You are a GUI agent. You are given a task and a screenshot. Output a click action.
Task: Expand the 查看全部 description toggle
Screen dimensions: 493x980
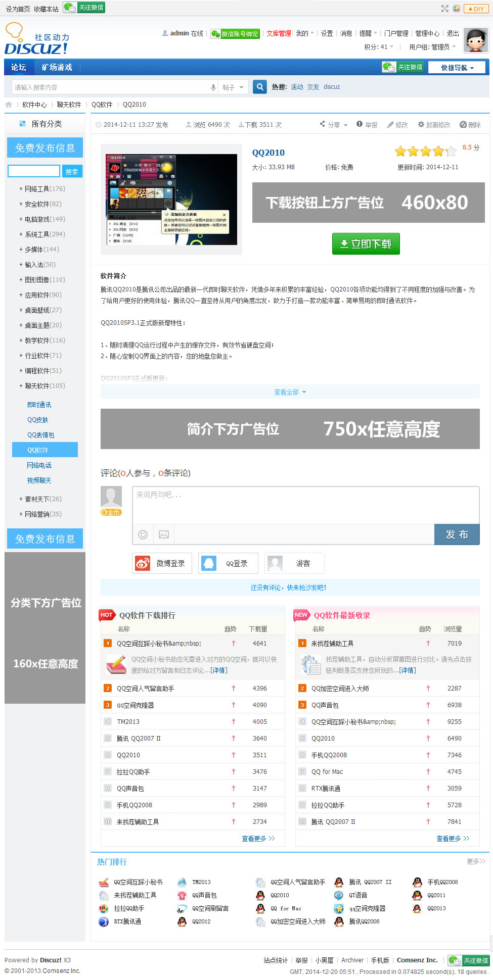click(290, 392)
